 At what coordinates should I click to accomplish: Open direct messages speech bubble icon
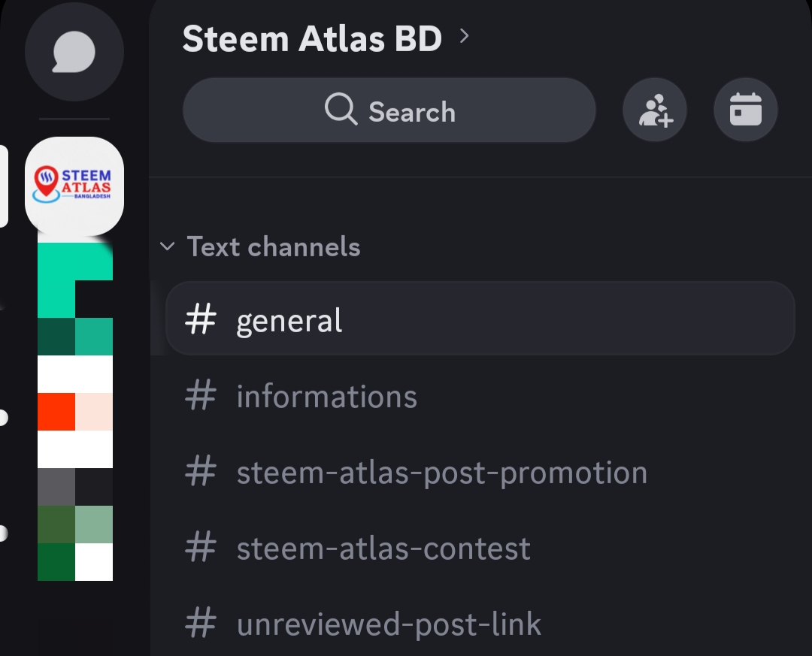tap(74, 53)
